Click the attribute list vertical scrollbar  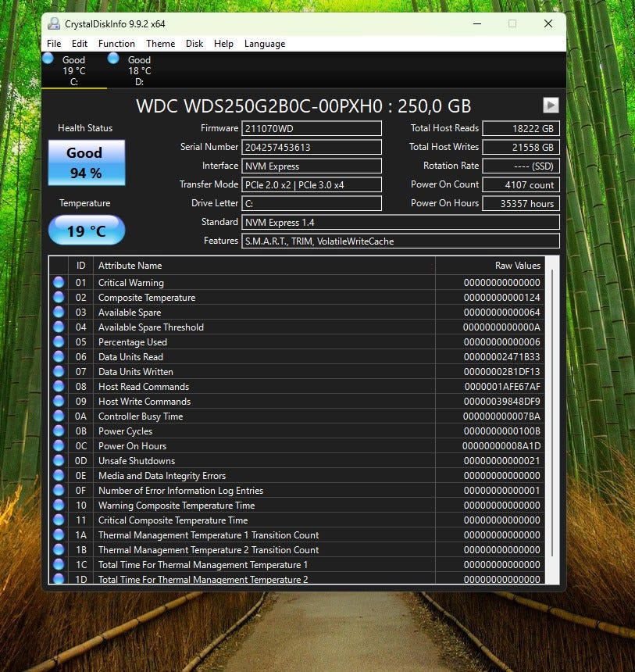(x=552, y=413)
